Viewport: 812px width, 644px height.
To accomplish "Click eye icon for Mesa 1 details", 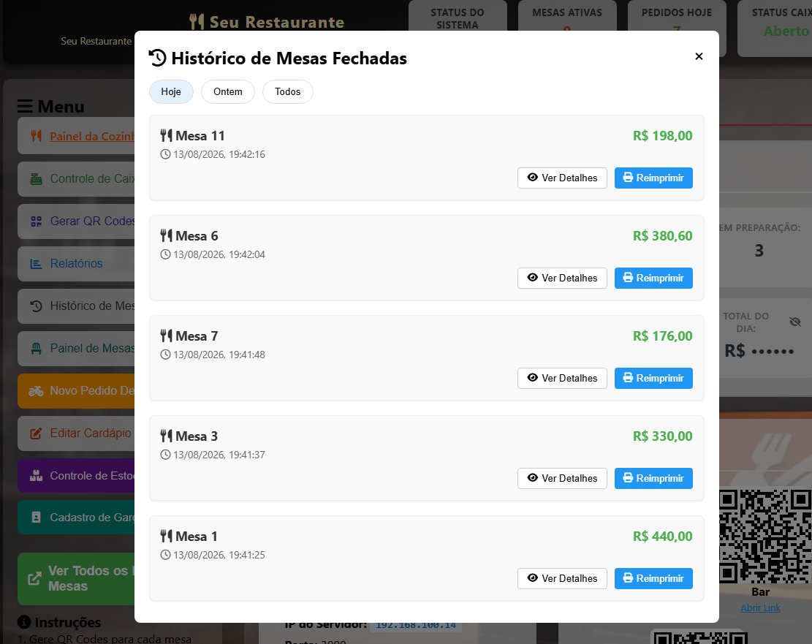I will [x=532, y=577].
